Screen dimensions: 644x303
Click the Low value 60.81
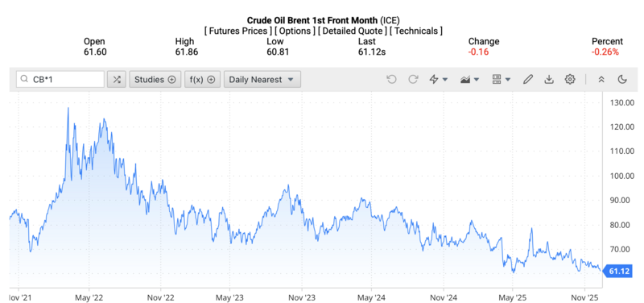(278, 52)
